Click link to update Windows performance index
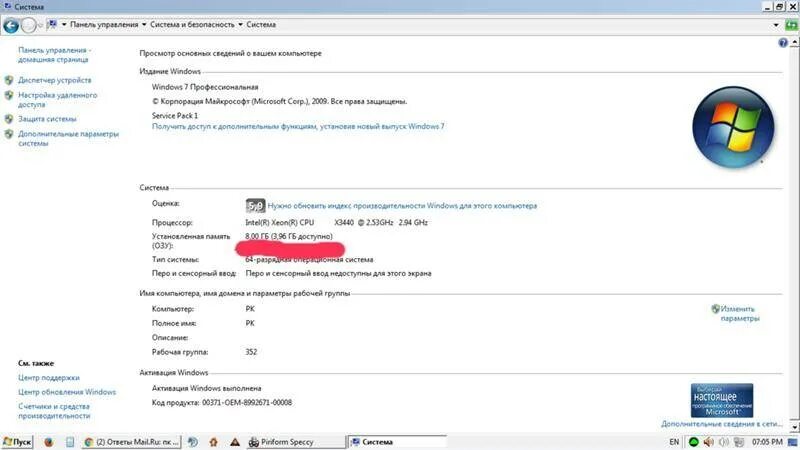Image resolution: width=800 pixels, height=450 pixels. (x=402, y=206)
